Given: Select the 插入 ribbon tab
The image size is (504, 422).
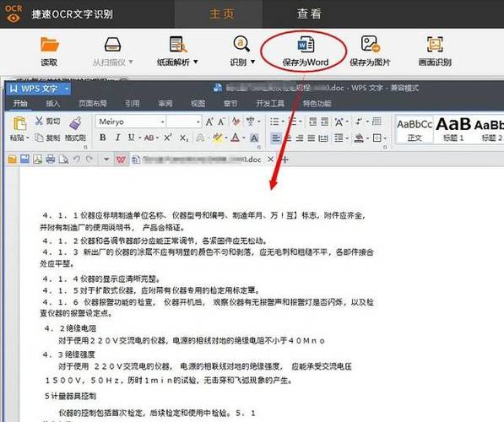Looking at the screenshot, I should (52, 104).
